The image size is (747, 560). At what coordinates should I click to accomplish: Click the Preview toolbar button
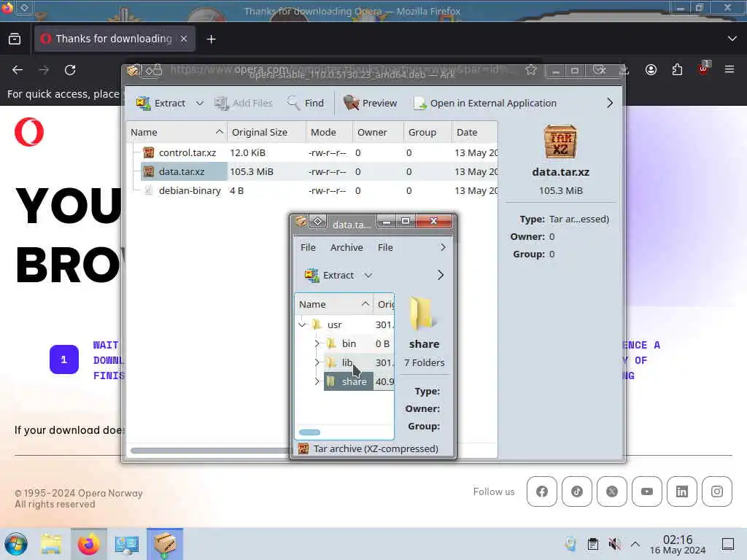(370, 103)
